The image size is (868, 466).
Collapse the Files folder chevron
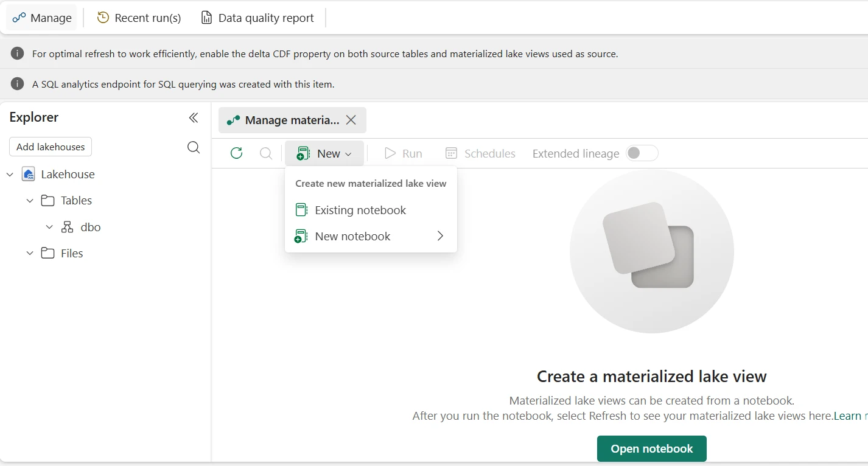coord(30,254)
